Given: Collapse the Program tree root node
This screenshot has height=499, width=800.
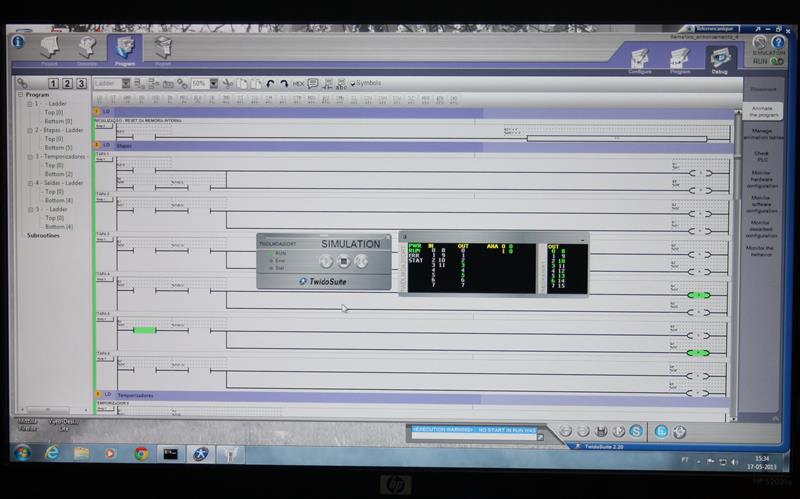Looking at the screenshot, I should 19,95.
